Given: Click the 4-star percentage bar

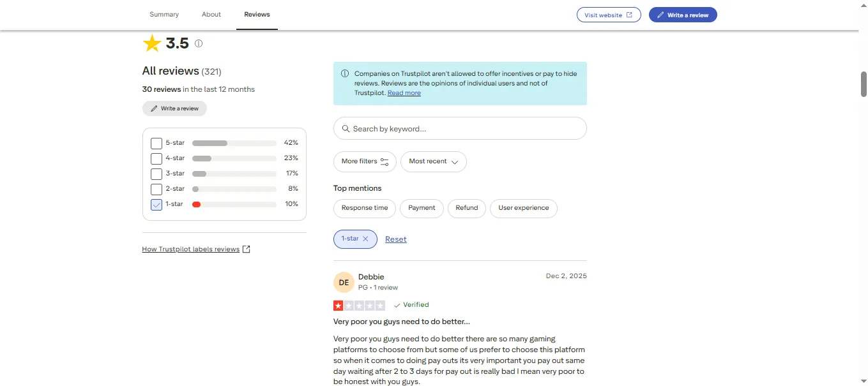Looking at the screenshot, I should point(234,158).
